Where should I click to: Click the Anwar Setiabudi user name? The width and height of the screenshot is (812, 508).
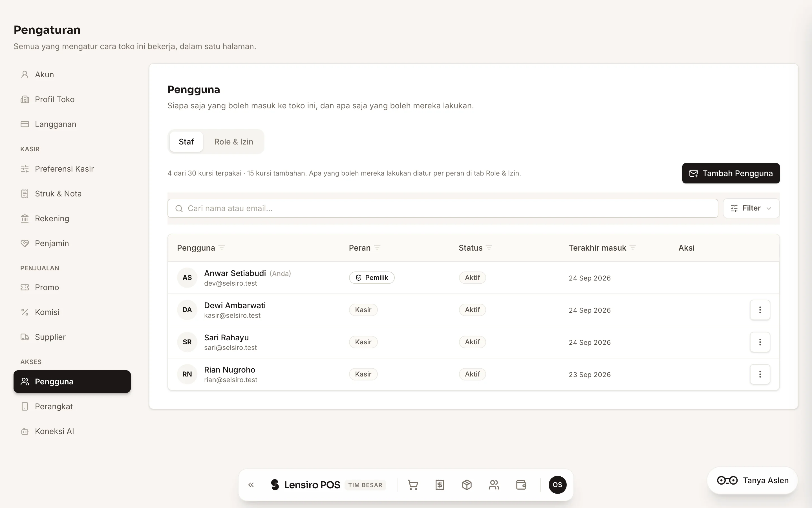click(235, 273)
